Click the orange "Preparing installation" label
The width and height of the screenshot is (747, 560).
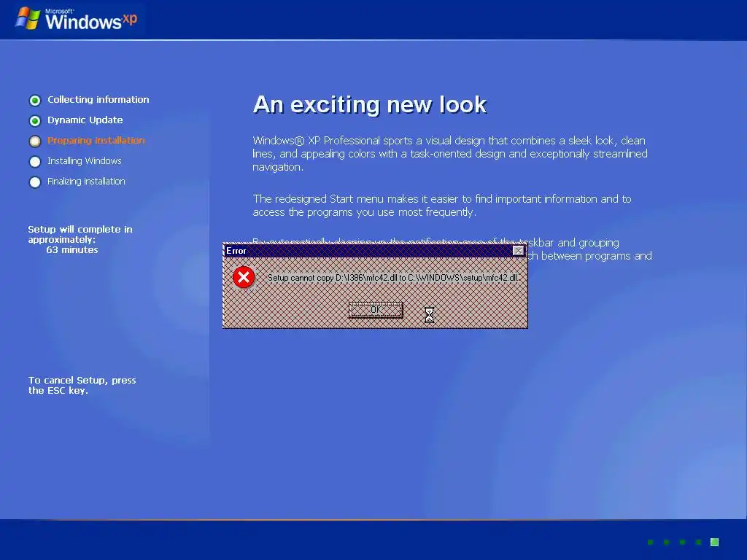(x=96, y=141)
